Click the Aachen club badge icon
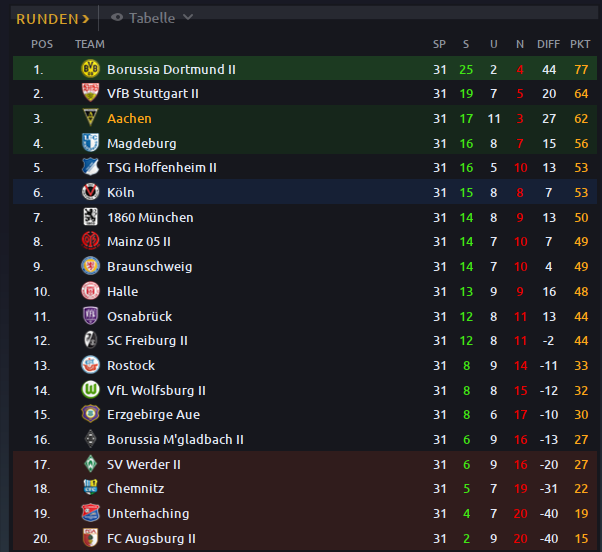Image resolution: width=602 pixels, height=552 pixels. [x=91, y=117]
